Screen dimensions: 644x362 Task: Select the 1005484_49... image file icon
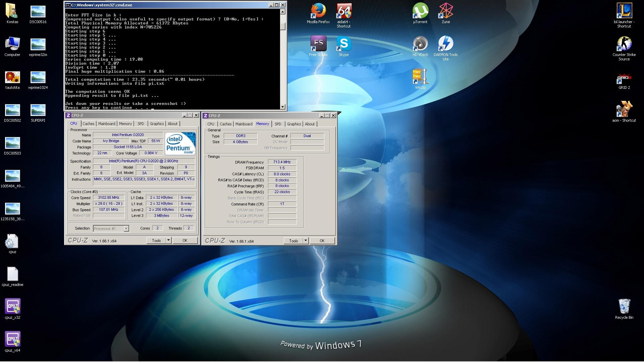pyautogui.click(x=12, y=178)
